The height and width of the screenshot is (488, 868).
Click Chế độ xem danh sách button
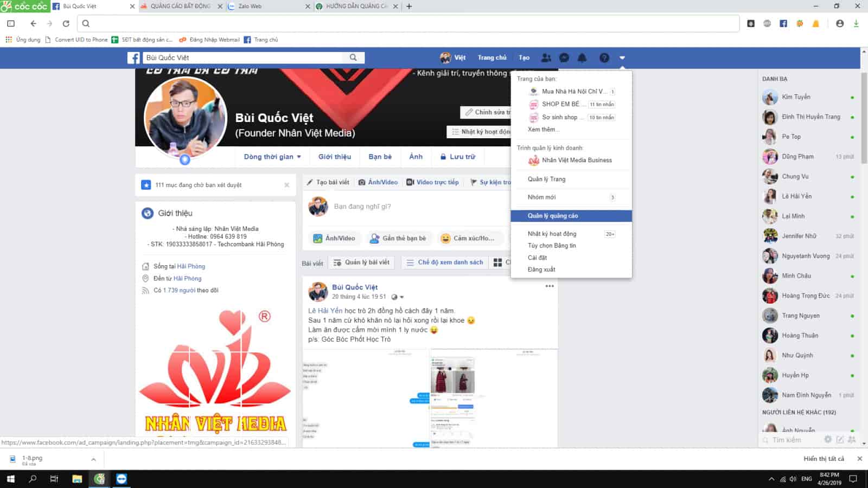(445, 262)
